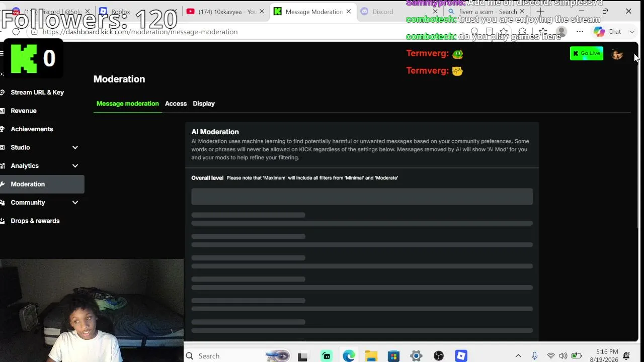Click the AI Moderation section title
Screen dimensions: 644x362
coord(215,132)
